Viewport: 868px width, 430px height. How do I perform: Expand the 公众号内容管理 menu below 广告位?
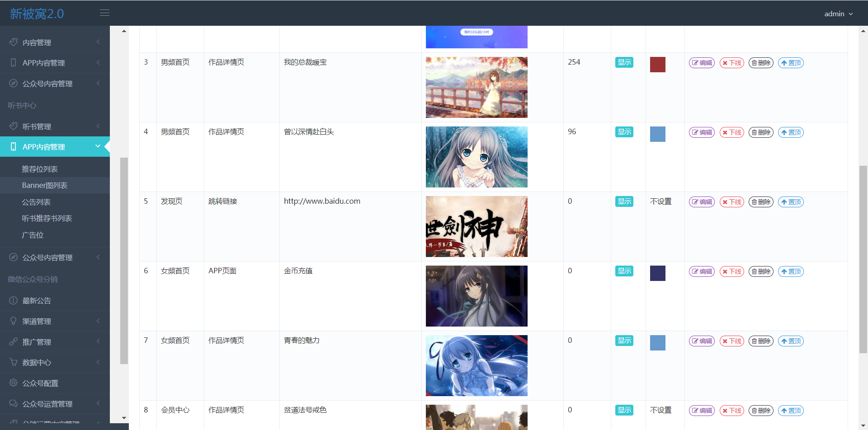click(x=55, y=257)
